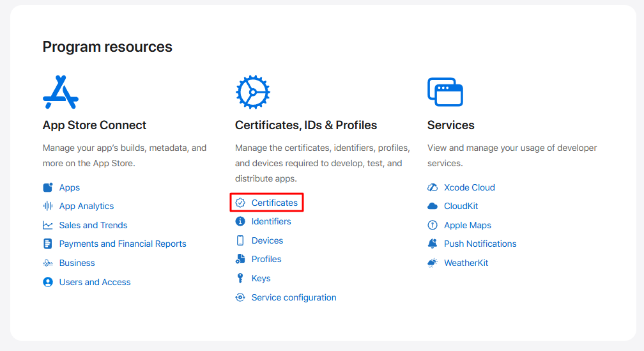Click the WeatherKit icon
Screen dimensions: 644x351
click(x=433, y=263)
